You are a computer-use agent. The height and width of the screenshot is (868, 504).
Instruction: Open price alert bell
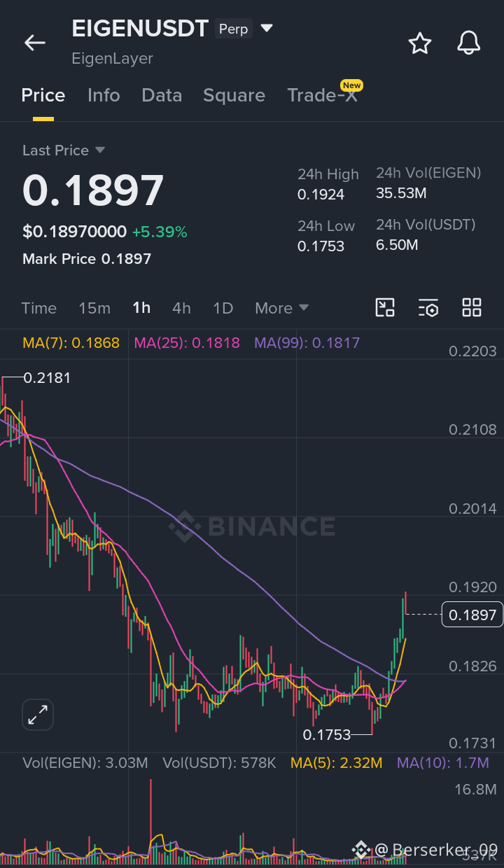(469, 43)
